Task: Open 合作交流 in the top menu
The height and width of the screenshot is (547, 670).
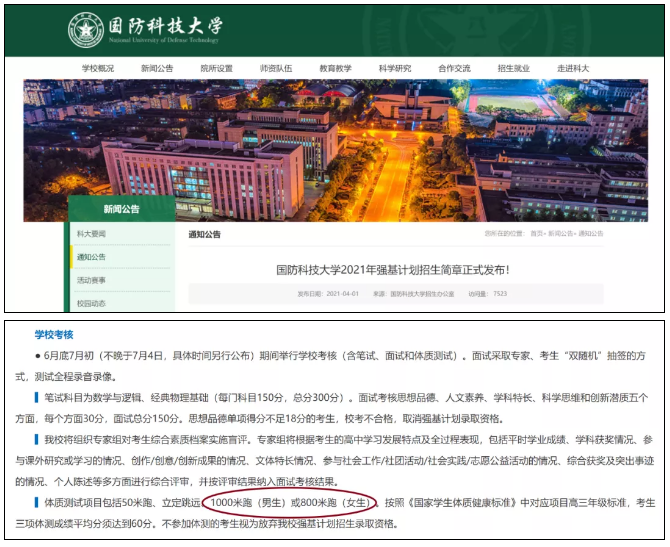Action: coord(454,68)
